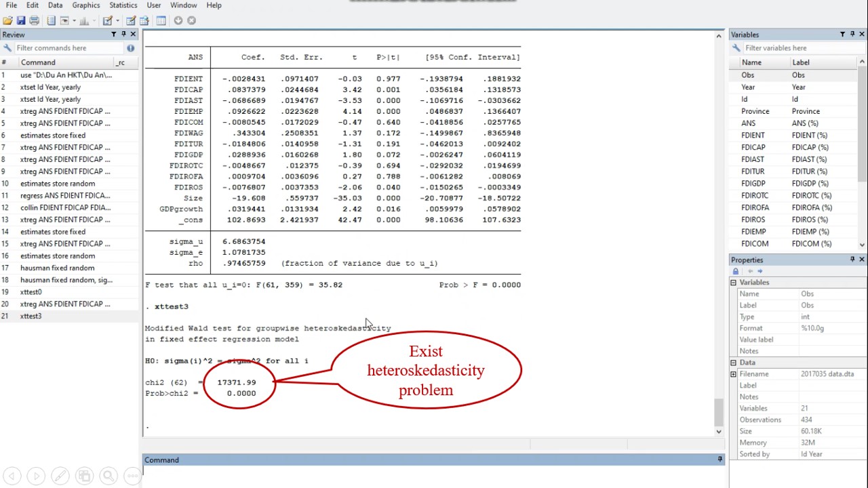868x488 pixels.
Task: Open the Do-file Editor icon
Action: pyautogui.click(x=108, y=21)
